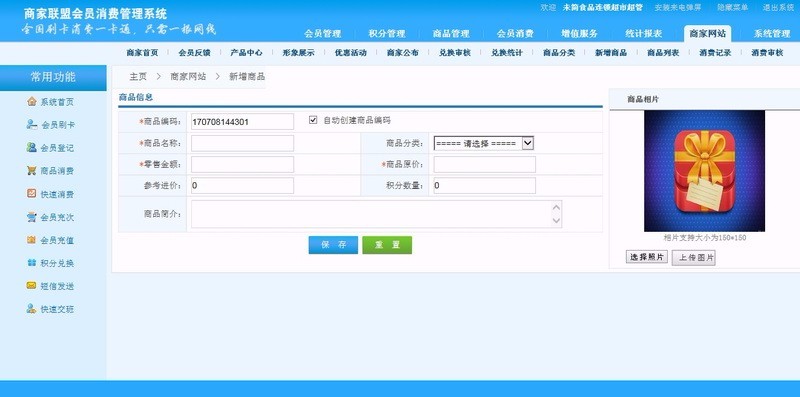Click the 安装来电弹屏 link
Screen dimensions: 800x397
pos(678,8)
